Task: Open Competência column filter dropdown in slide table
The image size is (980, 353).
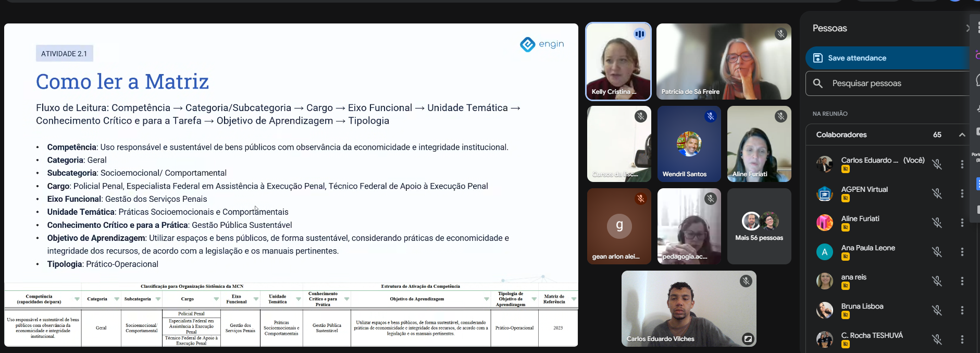Action: pos(77,299)
